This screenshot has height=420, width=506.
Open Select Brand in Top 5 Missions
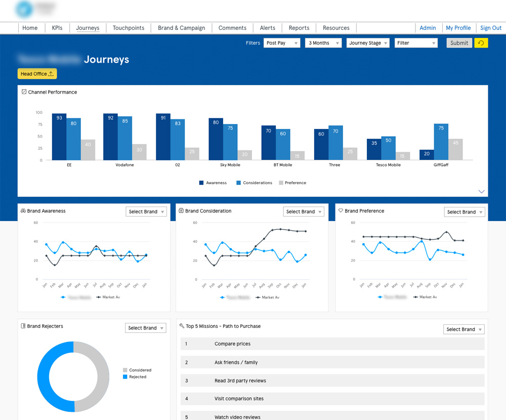(x=463, y=329)
